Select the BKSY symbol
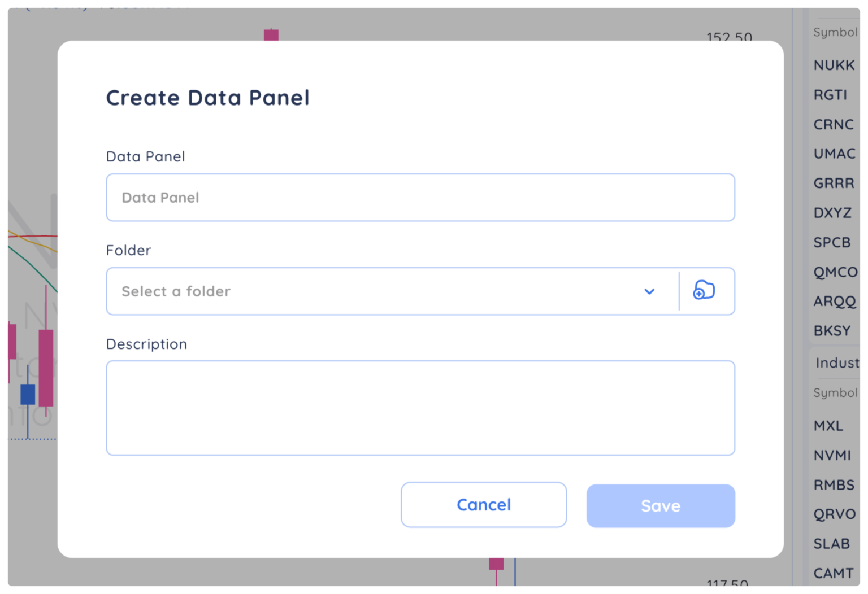The image size is (868, 594). [831, 331]
